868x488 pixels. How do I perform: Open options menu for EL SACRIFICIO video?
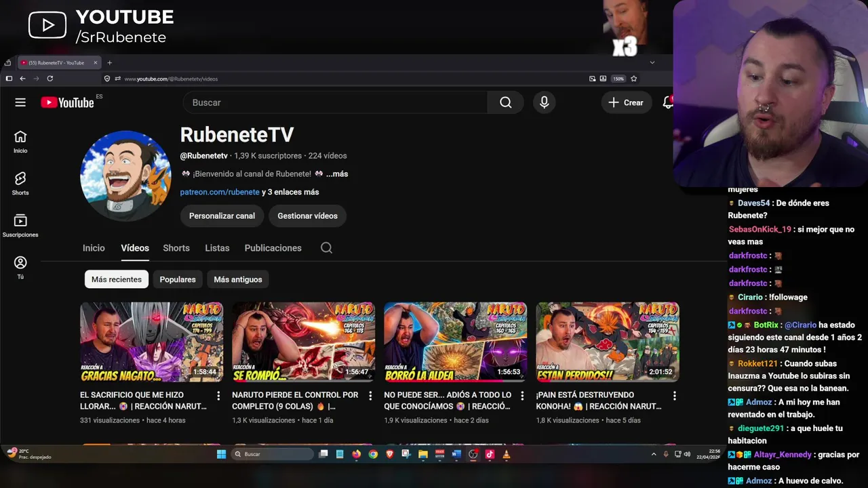(x=218, y=395)
